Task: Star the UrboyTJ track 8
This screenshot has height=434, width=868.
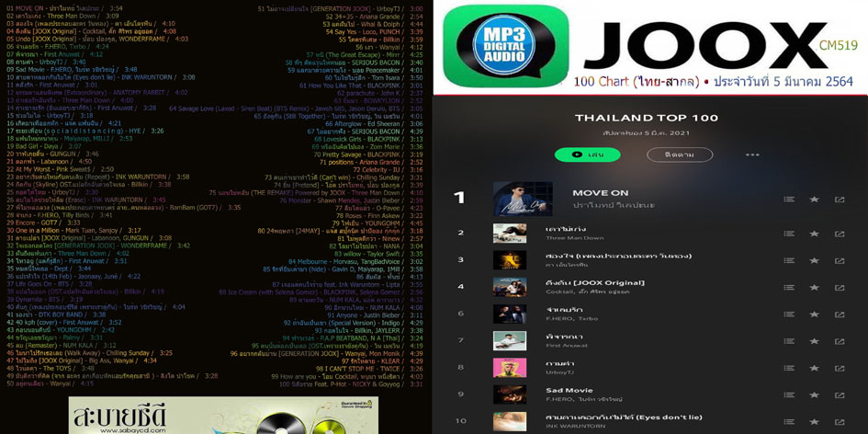Action: pyautogui.click(x=814, y=368)
